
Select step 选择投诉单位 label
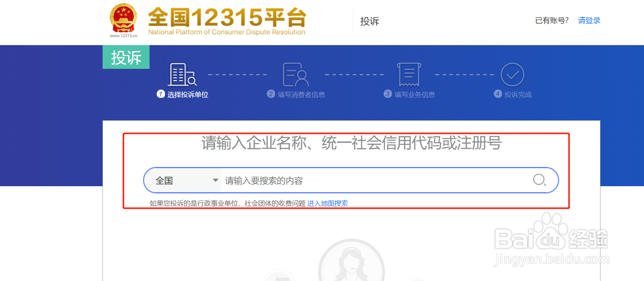(x=188, y=95)
